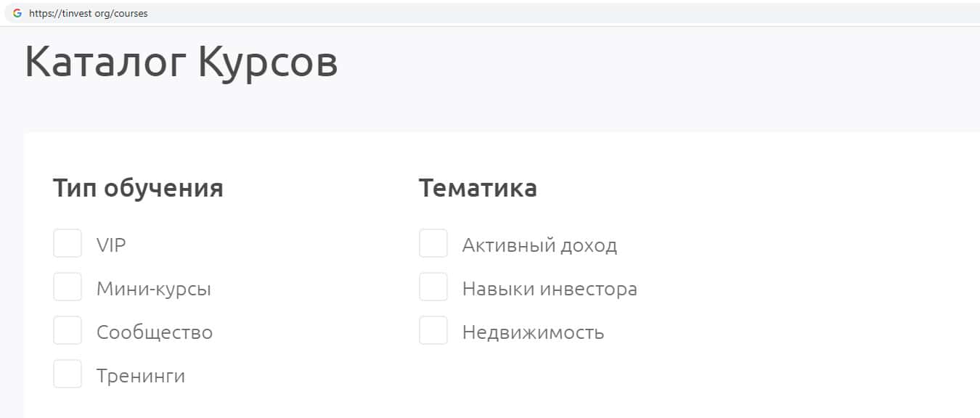
Task: Tick the Сообщество checkbox
Action: tap(68, 331)
